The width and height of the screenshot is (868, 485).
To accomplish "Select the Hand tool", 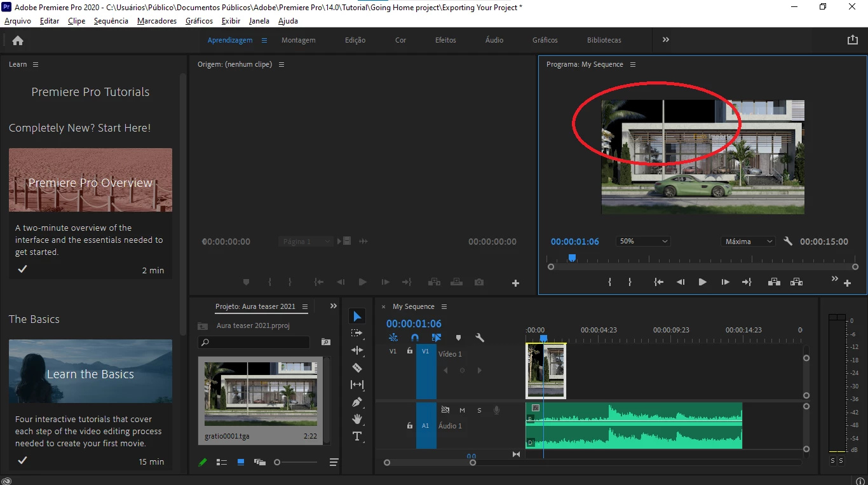I will [x=357, y=419].
